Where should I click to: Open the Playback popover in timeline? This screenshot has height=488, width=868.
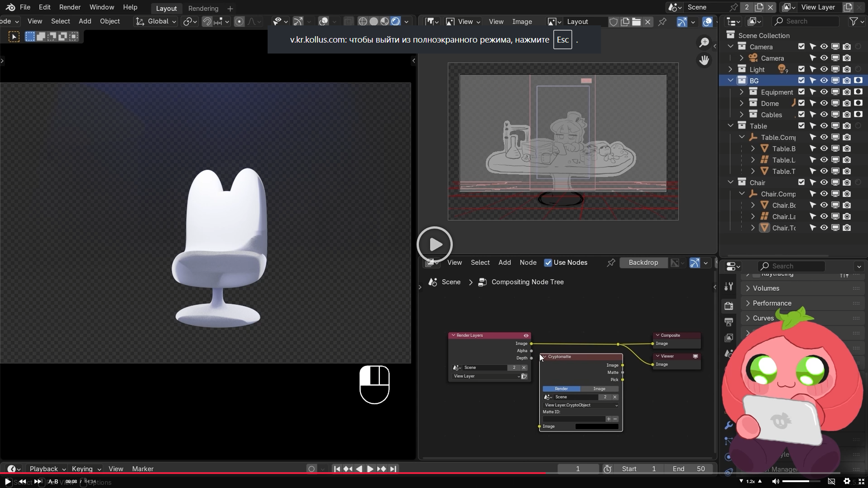(47, 469)
